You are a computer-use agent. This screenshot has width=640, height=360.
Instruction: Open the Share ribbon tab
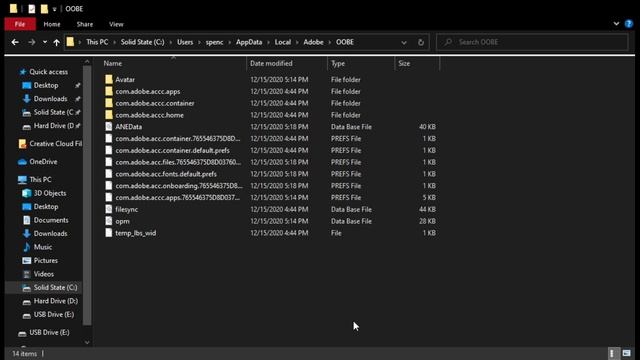(x=84, y=24)
